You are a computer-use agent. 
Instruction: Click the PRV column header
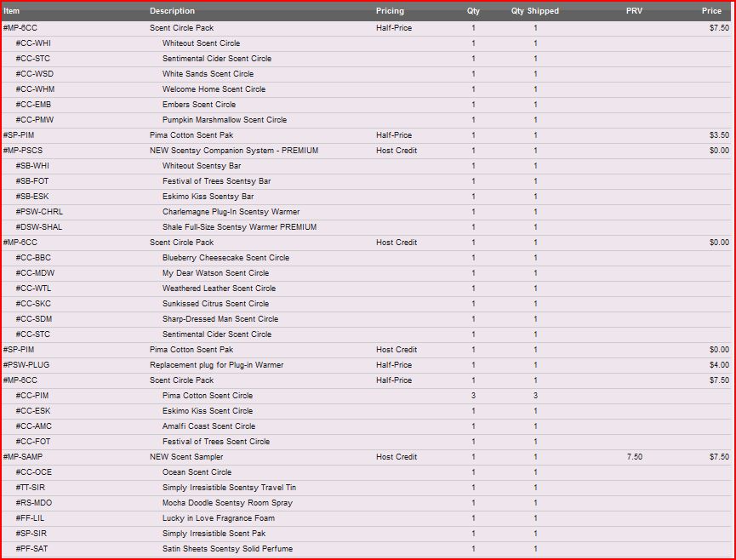[x=634, y=11]
